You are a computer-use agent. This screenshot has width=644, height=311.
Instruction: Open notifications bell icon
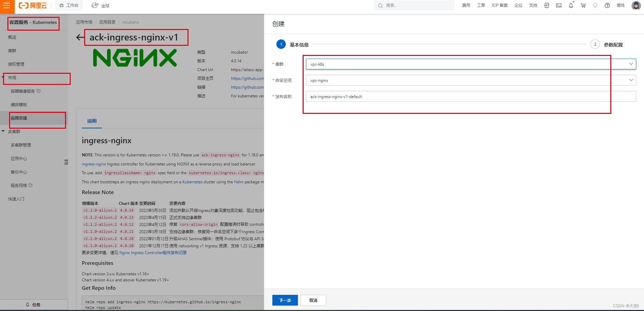point(571,5)
